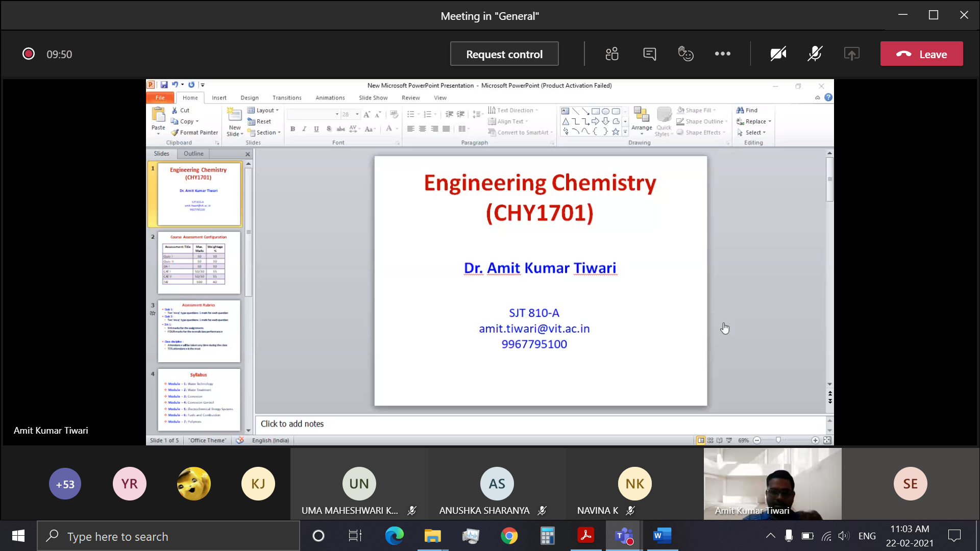The width and height of the screenshot is (980, 551).
Task: Click the PowerPoint Help icon
Action: (828, 97)
